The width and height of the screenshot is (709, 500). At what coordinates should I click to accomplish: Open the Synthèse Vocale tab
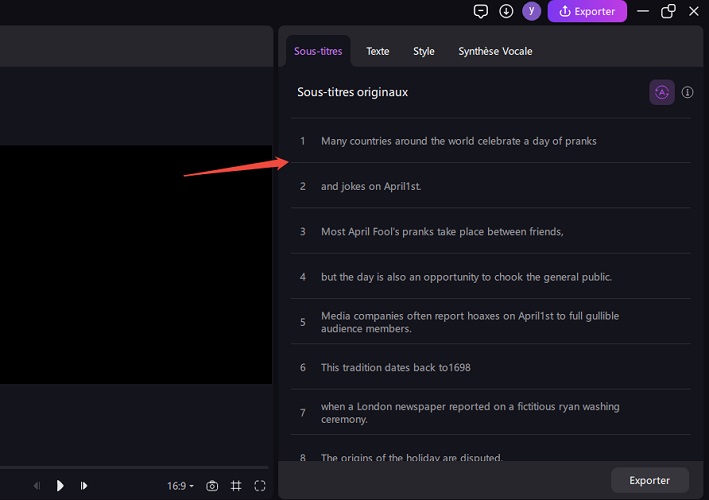click(x=495, y=51)
